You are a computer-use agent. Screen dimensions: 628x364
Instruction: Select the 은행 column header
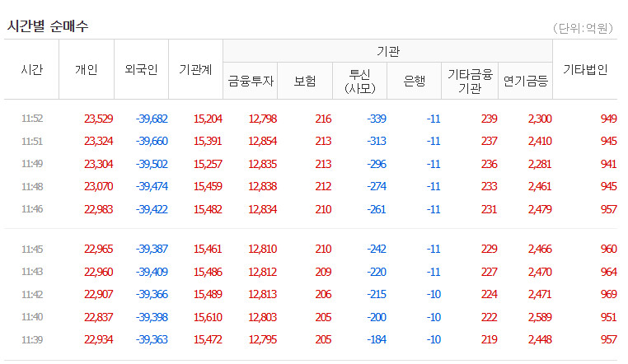point(414,82)
